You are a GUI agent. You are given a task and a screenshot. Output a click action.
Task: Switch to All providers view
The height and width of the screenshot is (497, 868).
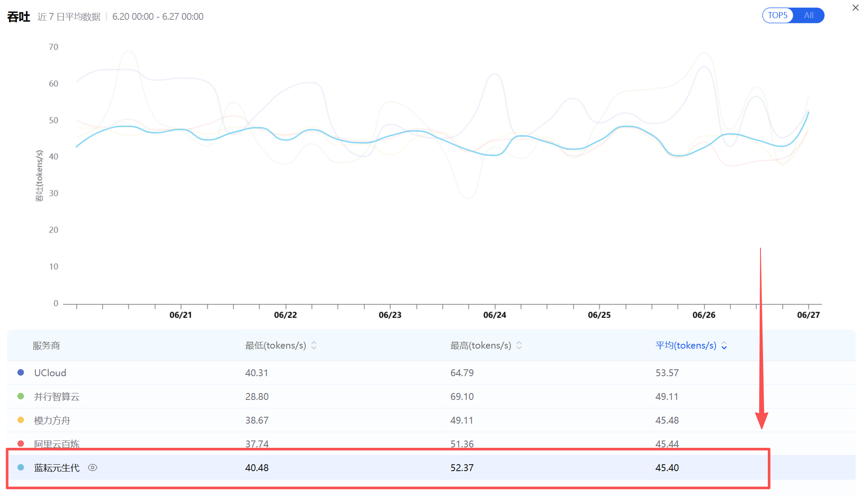coord(808,16)
